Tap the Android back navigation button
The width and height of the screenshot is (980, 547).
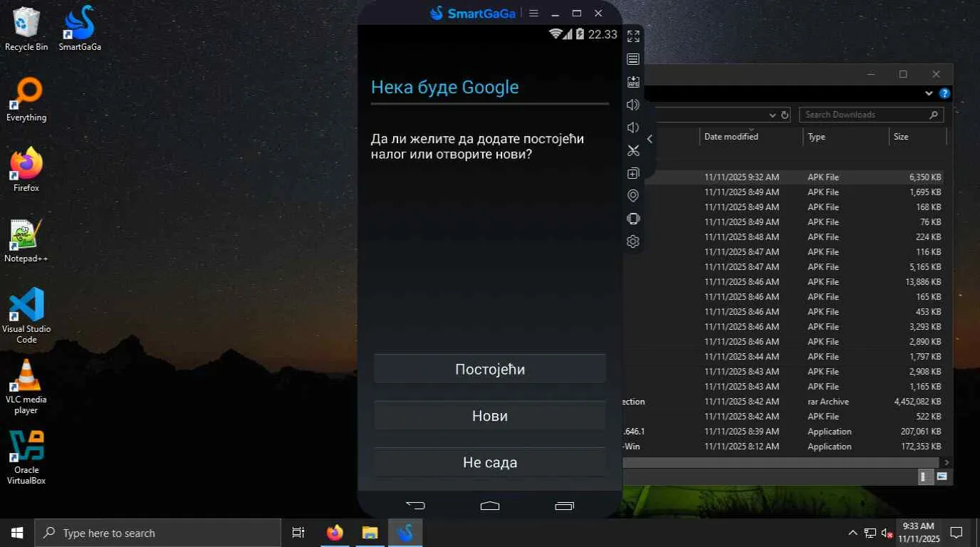coord(415,506)
